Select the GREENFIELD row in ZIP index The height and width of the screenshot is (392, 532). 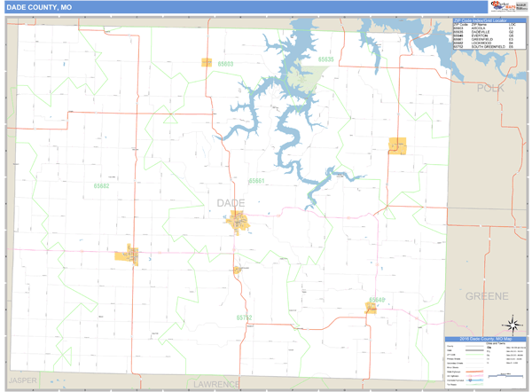pos(484,40)
